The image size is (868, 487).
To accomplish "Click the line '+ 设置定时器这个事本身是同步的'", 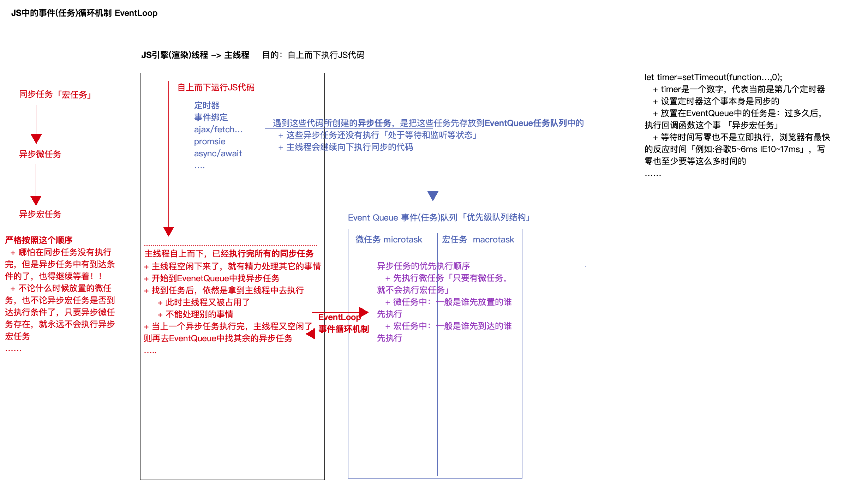I will click(716, 101).
